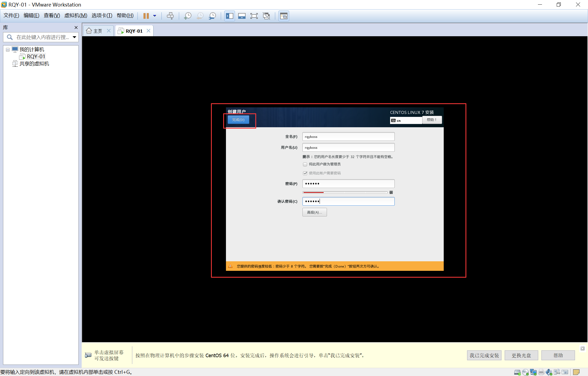Click the 用户名(U) username field

click(x=348, y=147)
